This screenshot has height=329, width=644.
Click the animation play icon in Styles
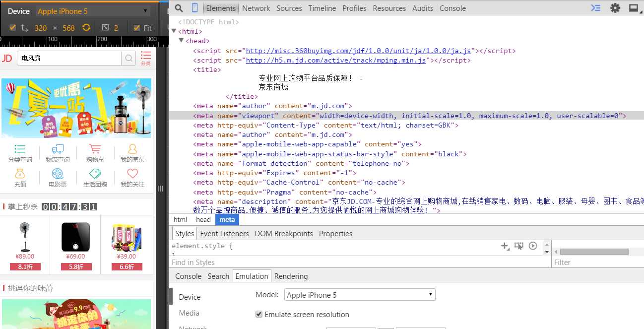coord(533,246)
